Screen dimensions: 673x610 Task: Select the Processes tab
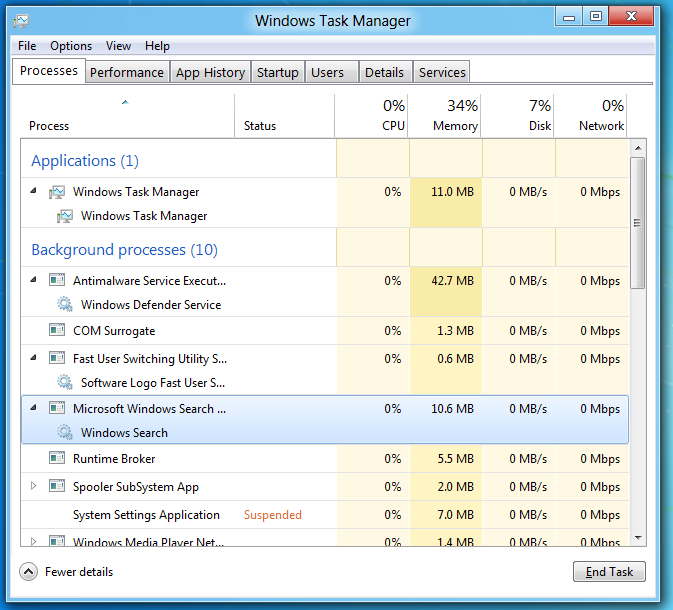(x=49, y=70)
